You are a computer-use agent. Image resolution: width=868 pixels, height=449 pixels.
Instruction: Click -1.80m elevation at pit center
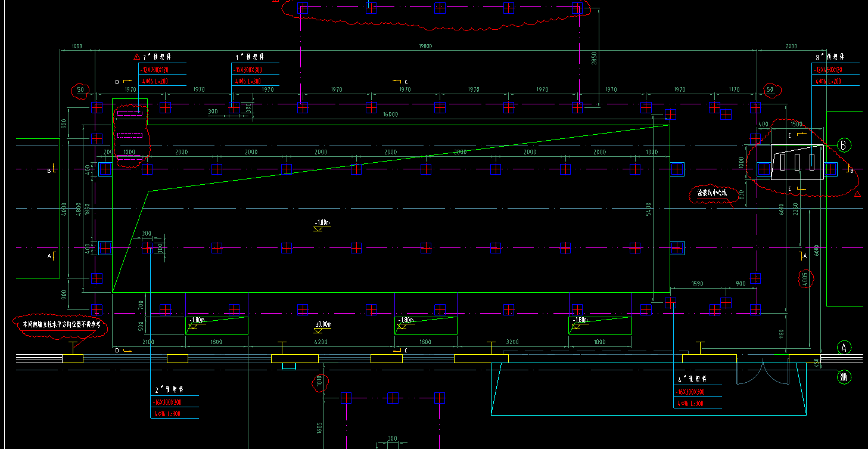coord(322,225)
